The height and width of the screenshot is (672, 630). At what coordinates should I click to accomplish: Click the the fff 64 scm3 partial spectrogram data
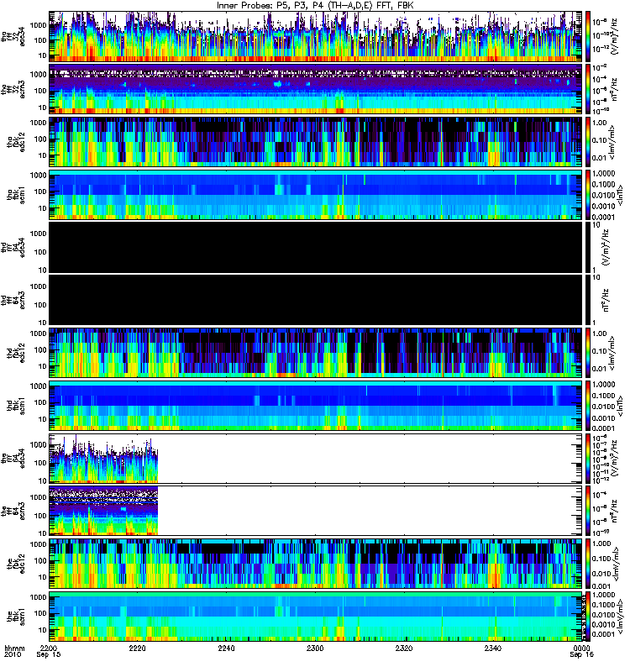tap(103, 511)
